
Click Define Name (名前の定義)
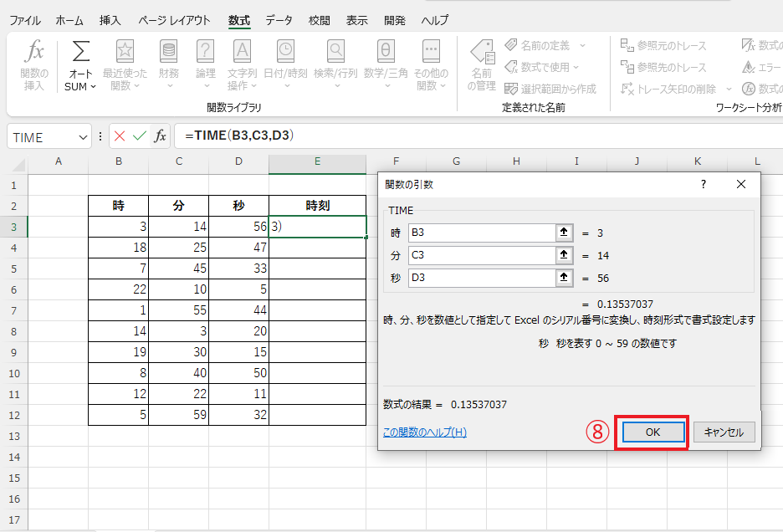click(539, 45)
